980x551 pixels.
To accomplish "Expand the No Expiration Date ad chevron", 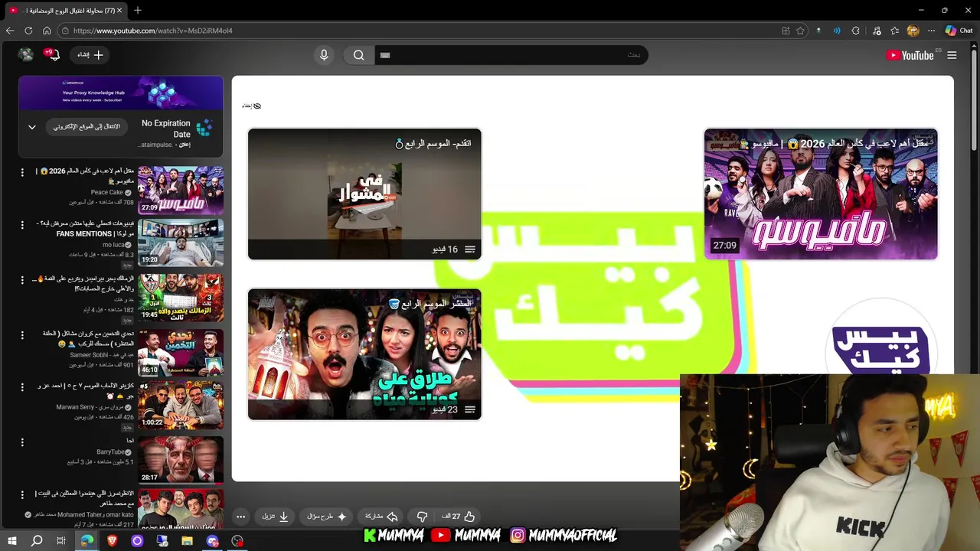I will pyautogui.click(x=32, y=127).
